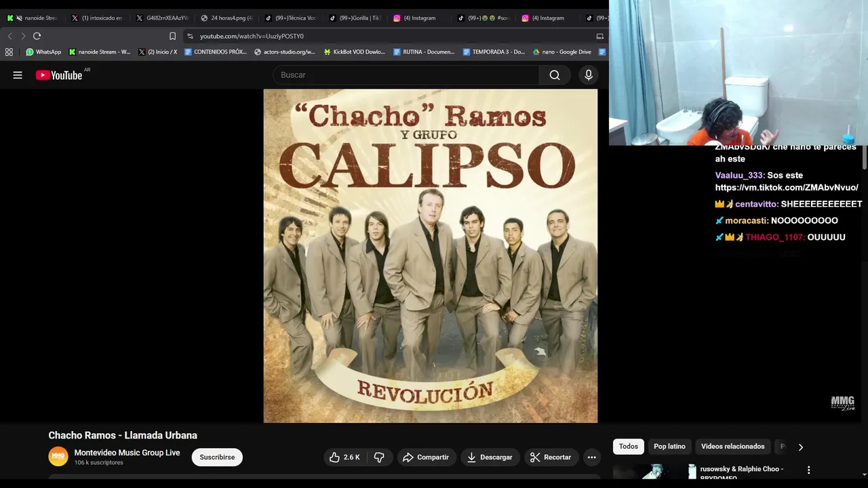This screenshot has width=868, height=488.
Task: Switch to the Técnica Voc TikTok tab
Action: tap(292, 18)
